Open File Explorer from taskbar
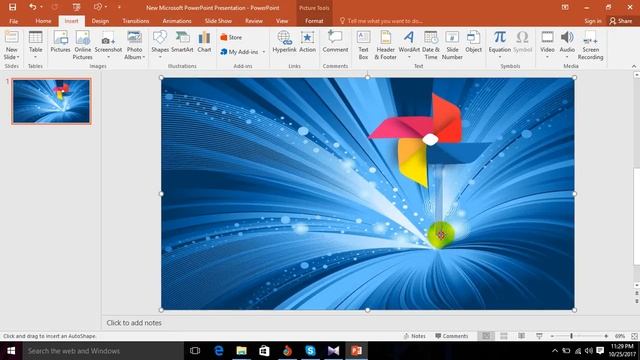The height and width of the screenshot is (360, 640). pos(242,351)
